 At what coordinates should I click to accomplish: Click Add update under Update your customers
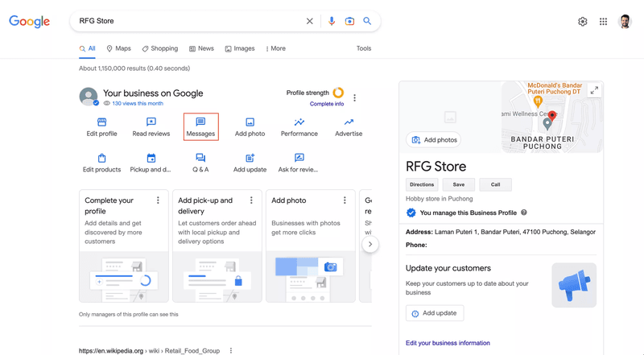(x=435, y=313)
